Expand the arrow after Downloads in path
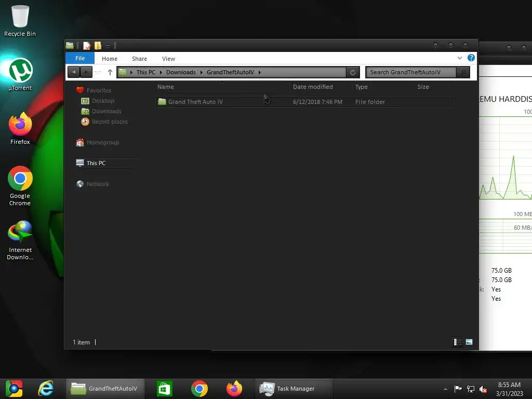Viewport: 532px width, 399px height. (201, 72)
